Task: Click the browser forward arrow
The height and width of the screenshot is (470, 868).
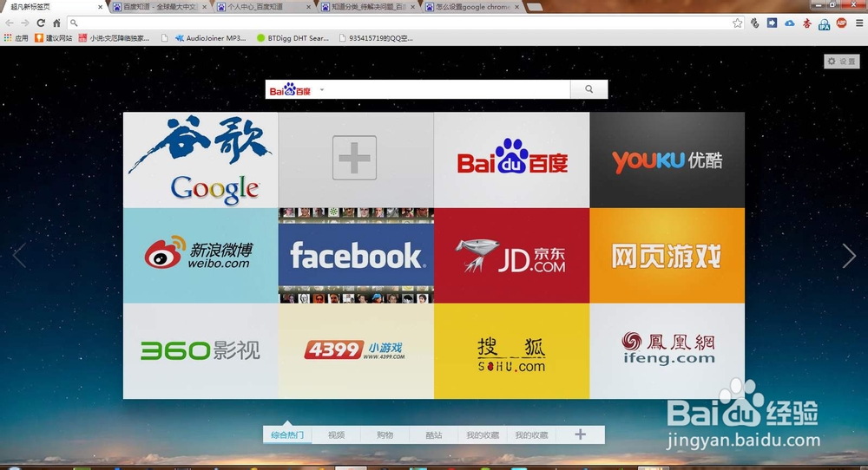Action: (x=25, y=23)
